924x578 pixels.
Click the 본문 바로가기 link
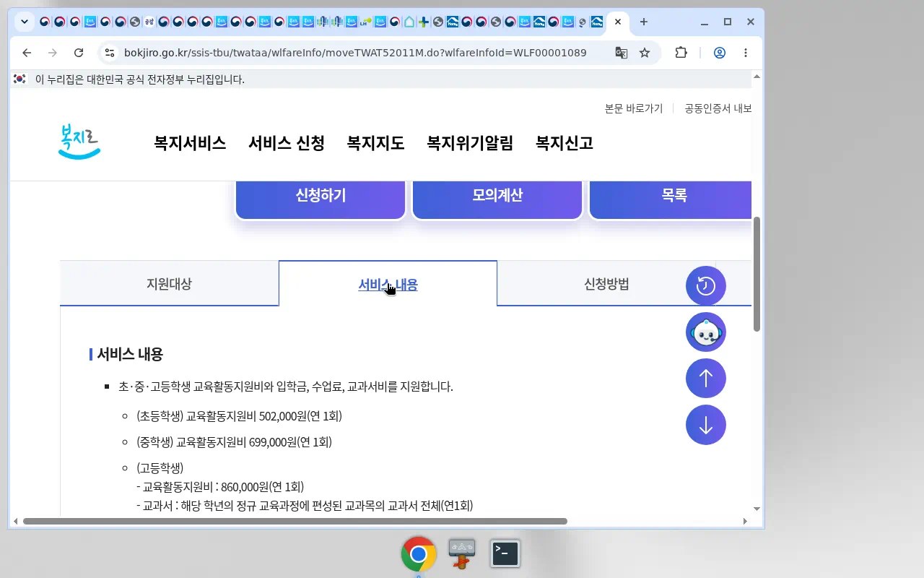(x=634, y=108)
